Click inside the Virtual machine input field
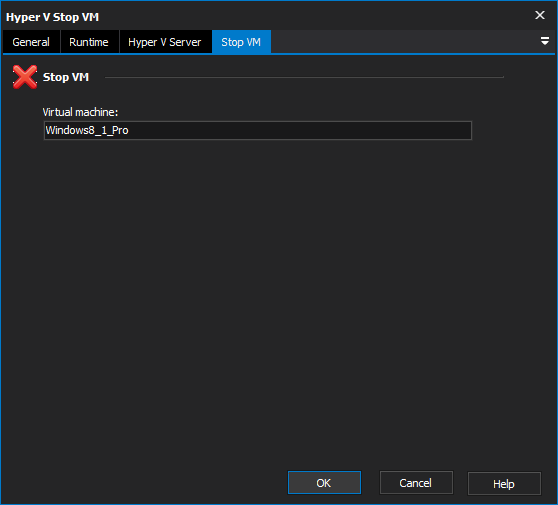Viewport: 558px width, 505px height. click(x=258, y=130)
